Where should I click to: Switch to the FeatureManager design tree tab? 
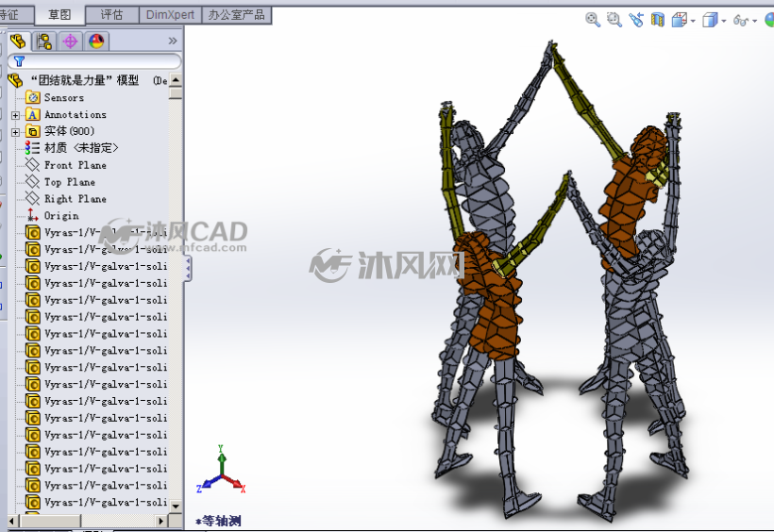coord(19,41)
